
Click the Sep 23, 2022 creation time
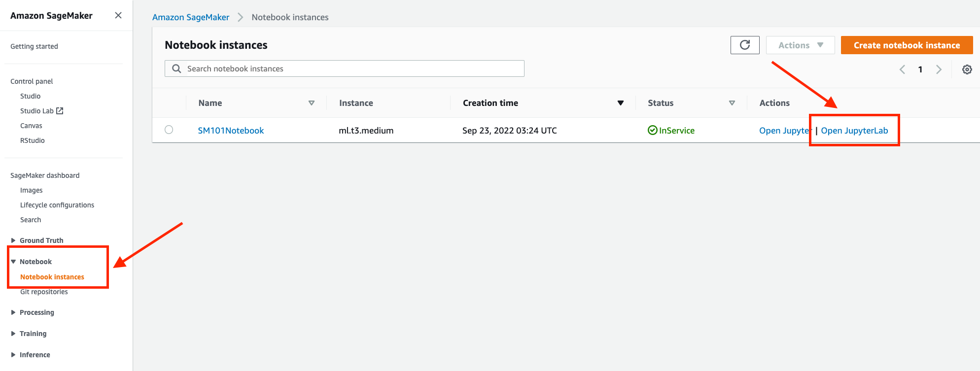(510, 131)
